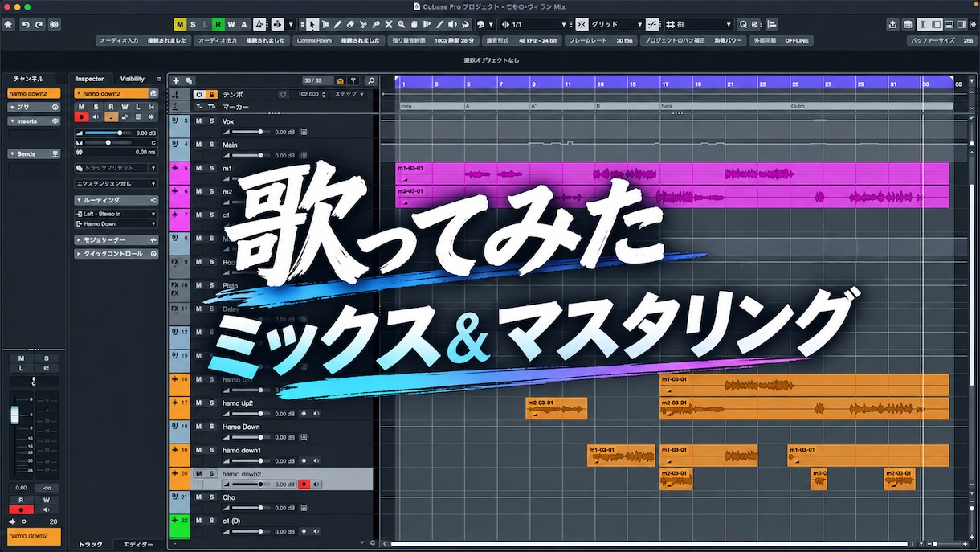Image resolution: width=980 pixels, height=552 pixels.
Task: Collapse the ルーティング section
Action: [116, 200]
